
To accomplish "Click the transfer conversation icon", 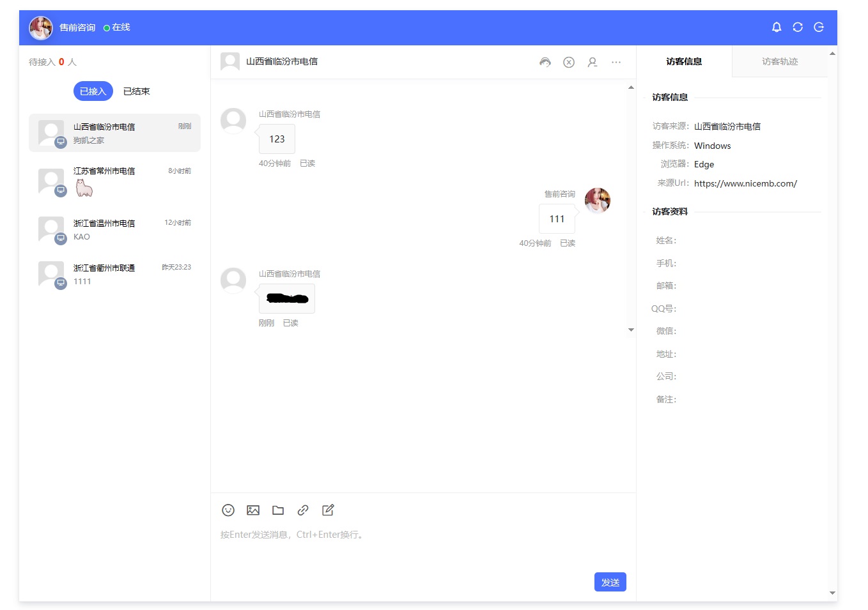I will click(x=545, y=62).
